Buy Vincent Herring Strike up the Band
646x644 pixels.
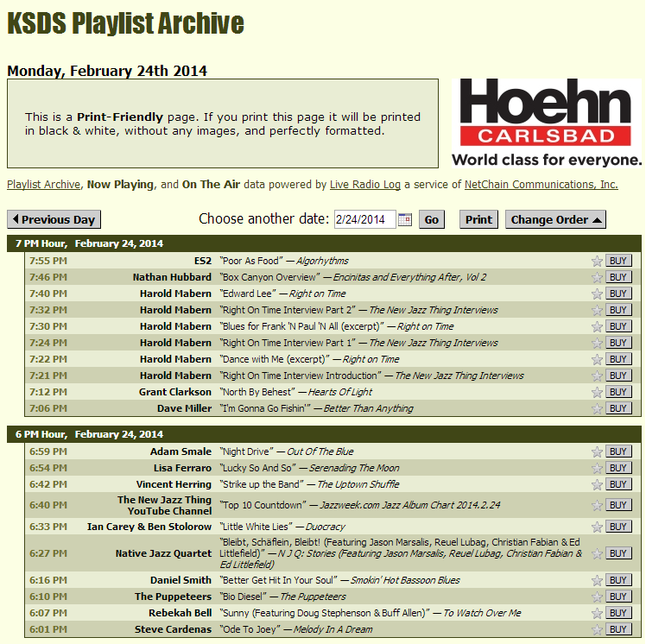tap(618, 484)
